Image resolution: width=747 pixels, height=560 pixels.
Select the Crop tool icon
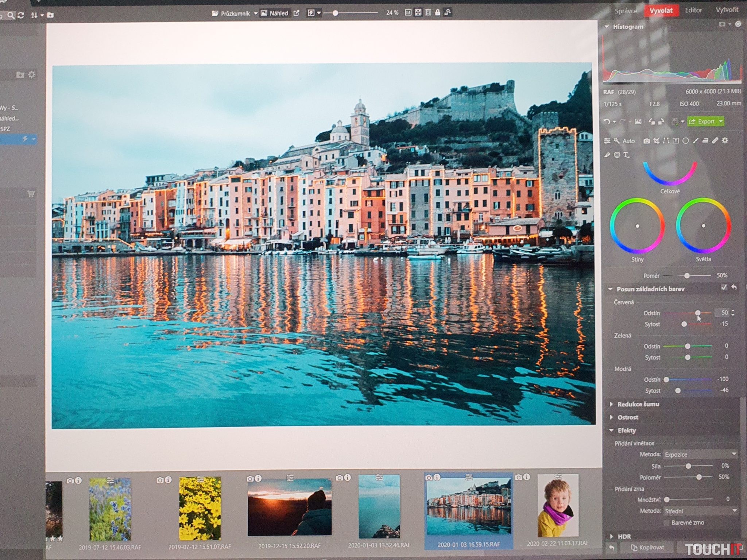click(657, 141)
